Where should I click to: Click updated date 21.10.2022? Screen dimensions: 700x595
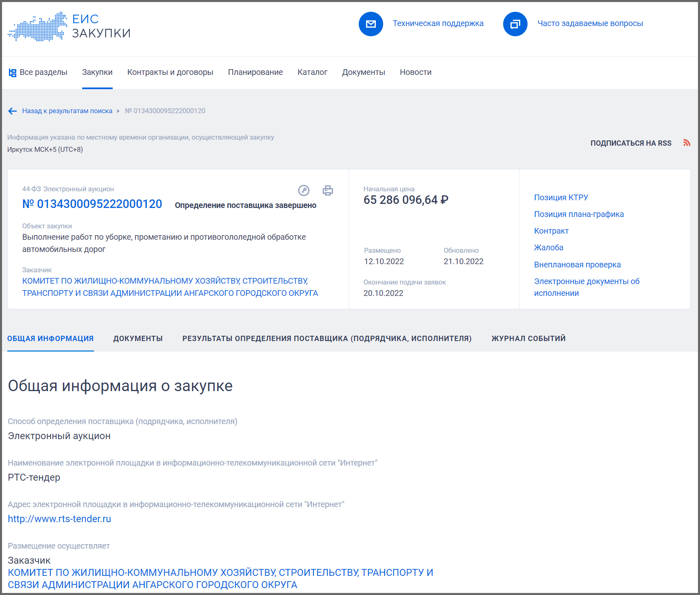pos(464,261)
